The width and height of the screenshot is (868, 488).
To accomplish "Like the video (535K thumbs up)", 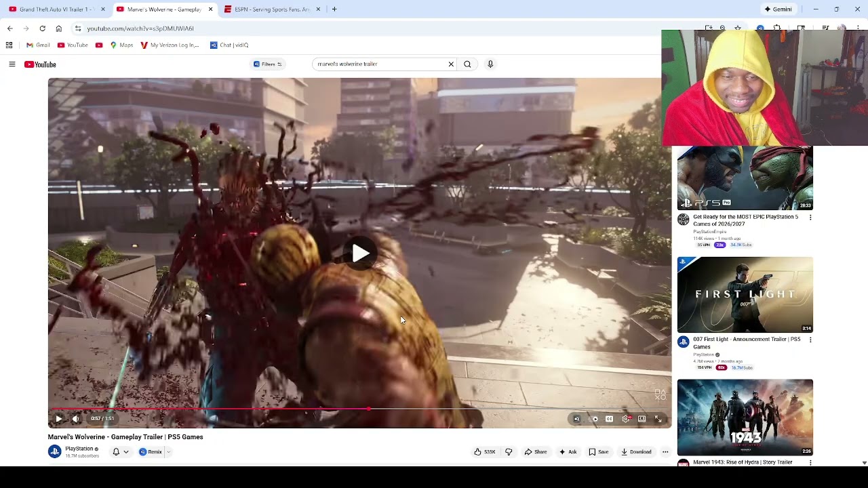I will pyautogui.click(x=485, y=452).
